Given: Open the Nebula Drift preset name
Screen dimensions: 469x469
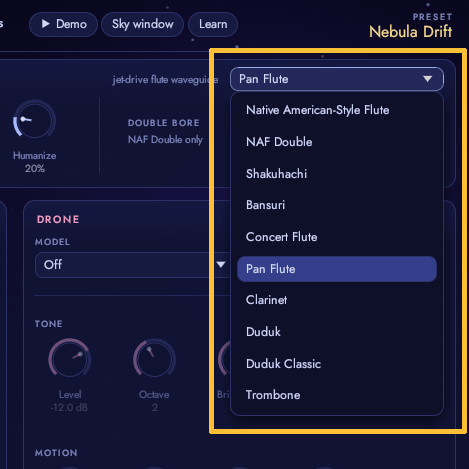Looking at the screenshot, I should point(410,32).
